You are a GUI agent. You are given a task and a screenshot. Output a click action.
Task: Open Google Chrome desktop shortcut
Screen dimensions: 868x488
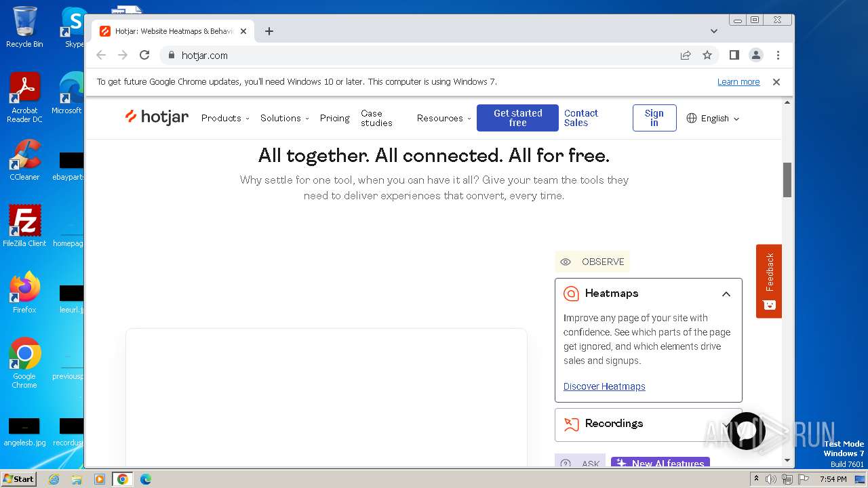click(24, 363)
